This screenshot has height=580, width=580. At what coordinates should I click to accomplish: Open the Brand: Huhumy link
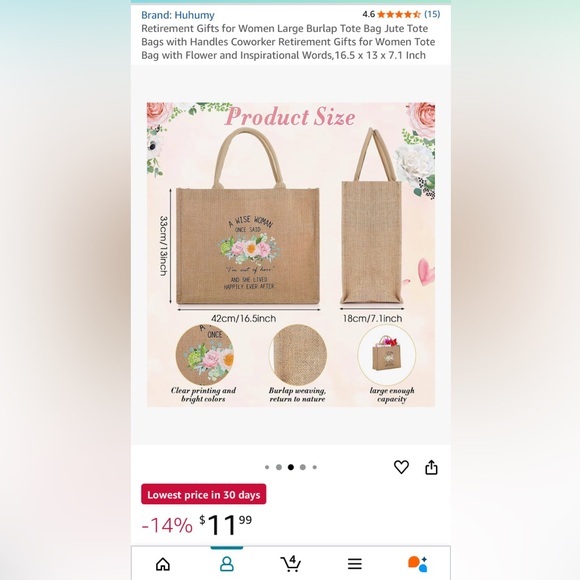[x=178, y=15]
